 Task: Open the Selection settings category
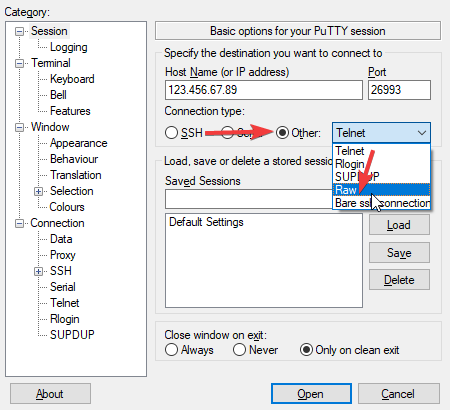click(72, 191)
